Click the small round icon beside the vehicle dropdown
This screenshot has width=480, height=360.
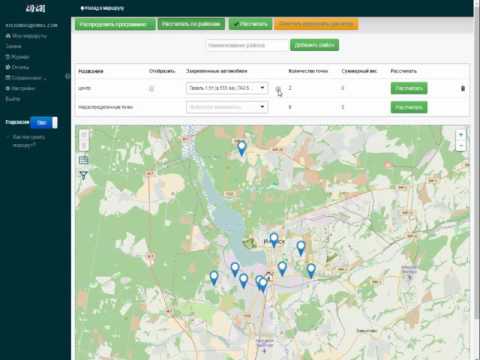pos(278,89)
